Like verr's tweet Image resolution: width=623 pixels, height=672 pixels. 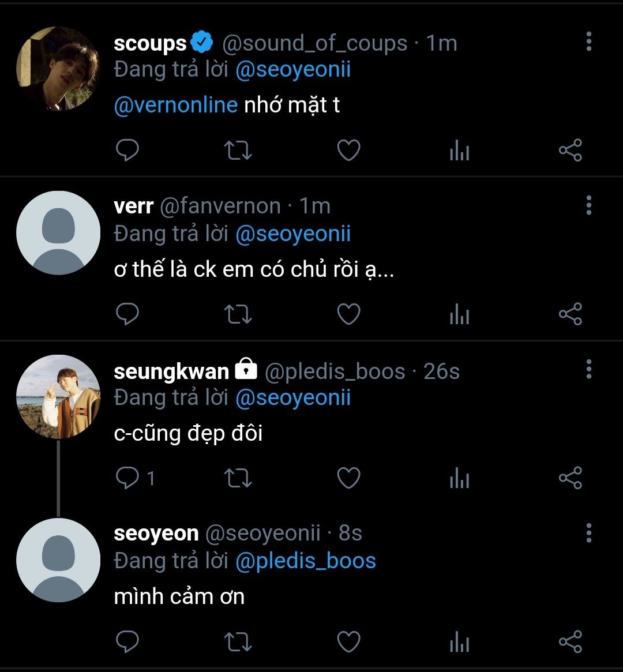click(348, 314)
